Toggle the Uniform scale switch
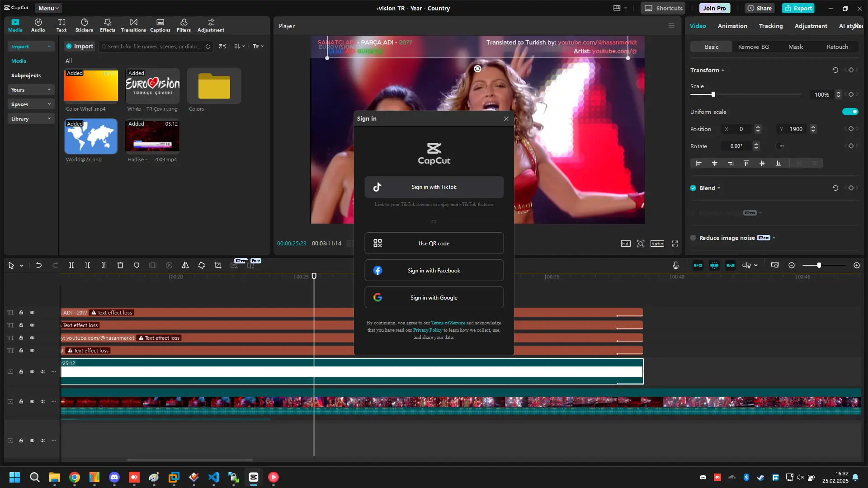 point(850,112)
